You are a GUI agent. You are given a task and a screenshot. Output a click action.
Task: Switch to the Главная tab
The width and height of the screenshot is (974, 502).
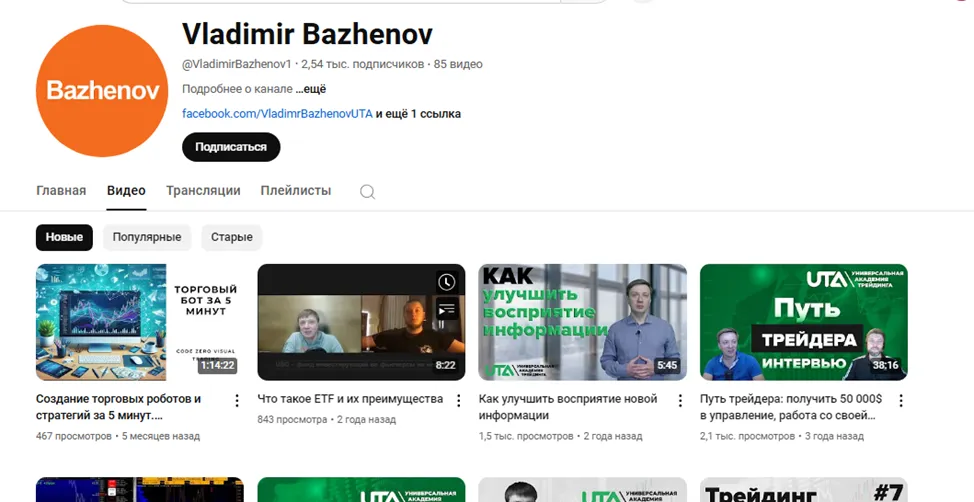(x=61, y=191)
